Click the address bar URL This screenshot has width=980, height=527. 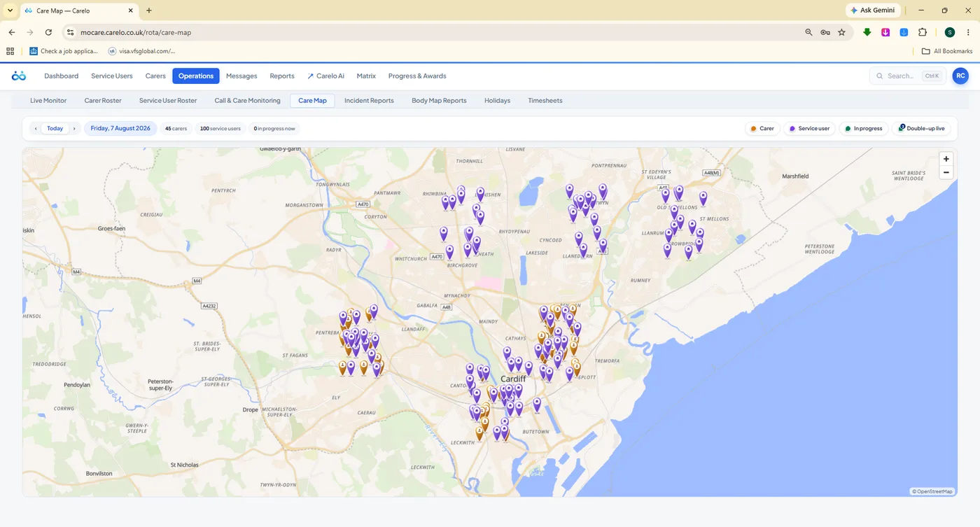tap(136, 33)
